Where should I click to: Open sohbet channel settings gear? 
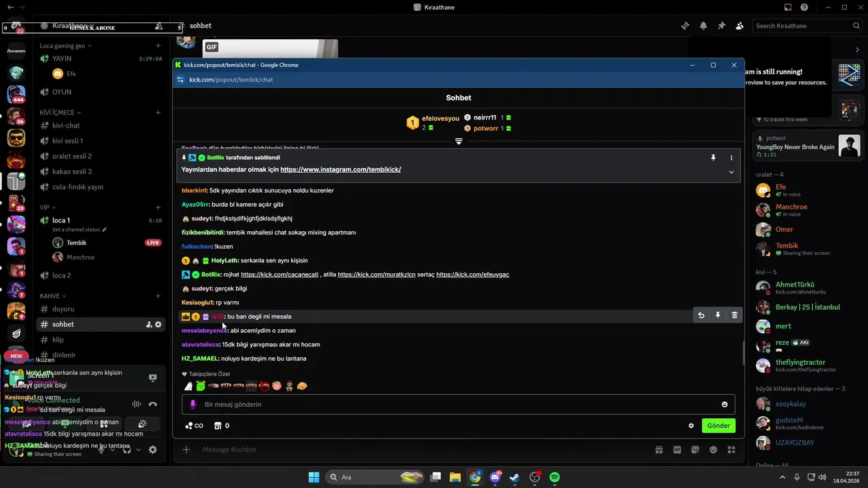(x=158, y=325)
